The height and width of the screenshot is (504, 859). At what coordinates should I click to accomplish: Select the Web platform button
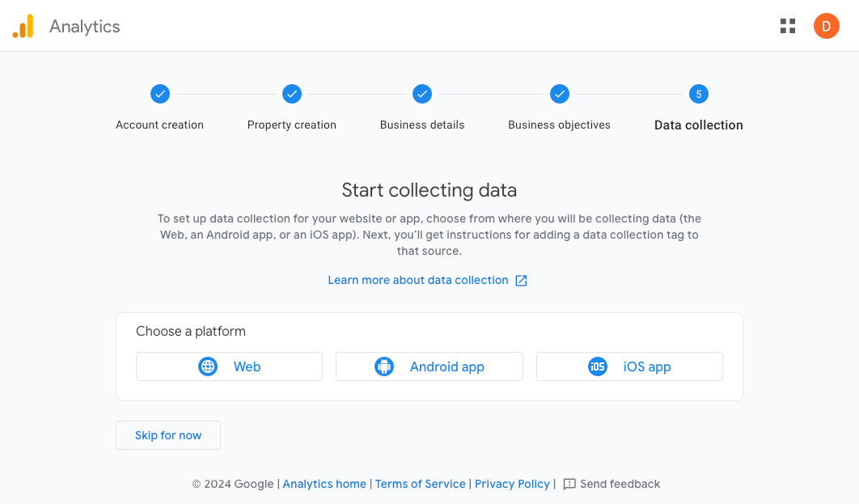click(x=229, y=366)
